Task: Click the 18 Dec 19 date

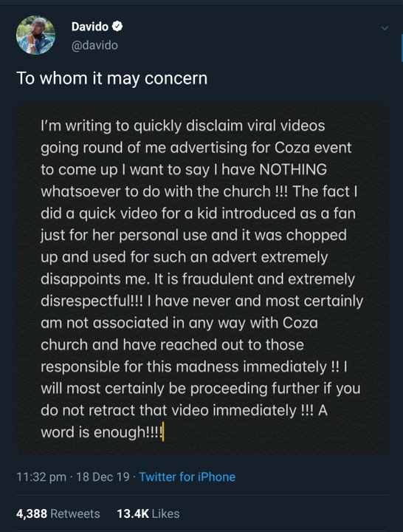Action: coord(103,477)
